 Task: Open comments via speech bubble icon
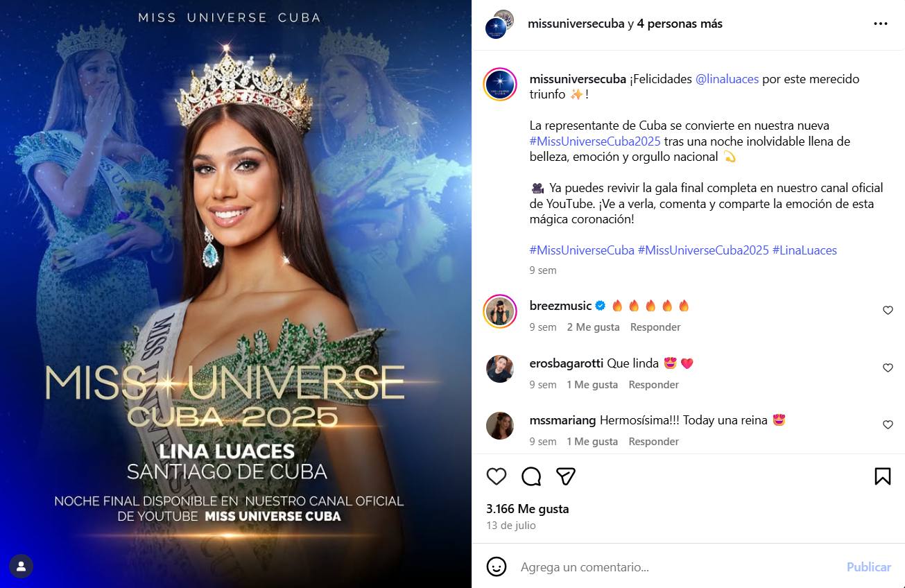click(x=531, y=476)
